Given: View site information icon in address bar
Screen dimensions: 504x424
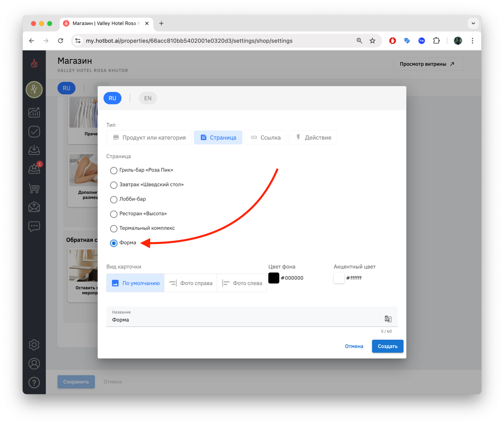Looking at the screenshot, I should tap(78, 41).
